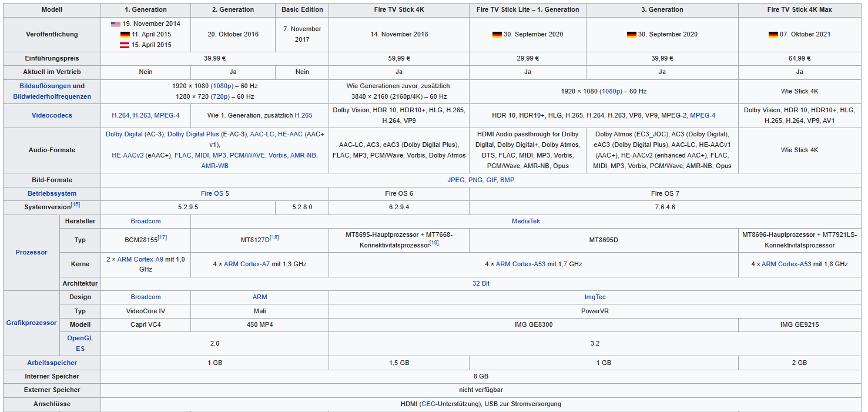Open the ImgTec design link
Image resolution: width=868 pixels, height=412 pixels.
click(x=595, y=297)
